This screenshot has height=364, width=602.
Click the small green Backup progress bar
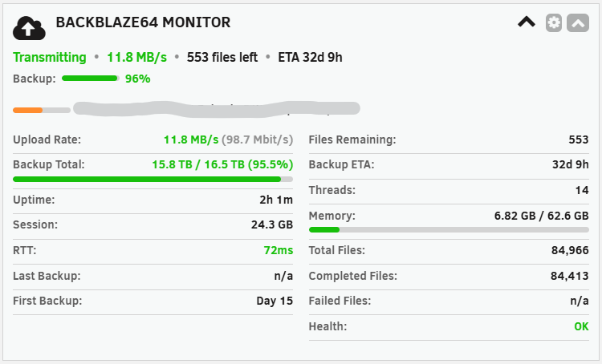90,79
